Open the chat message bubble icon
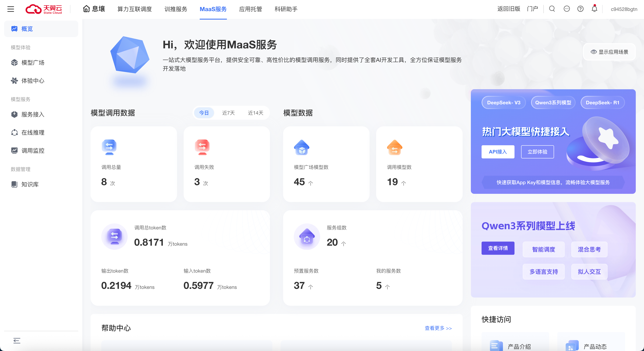Image resolution: width=644 pixels, height=351 pixels. (x=567, y=9)
